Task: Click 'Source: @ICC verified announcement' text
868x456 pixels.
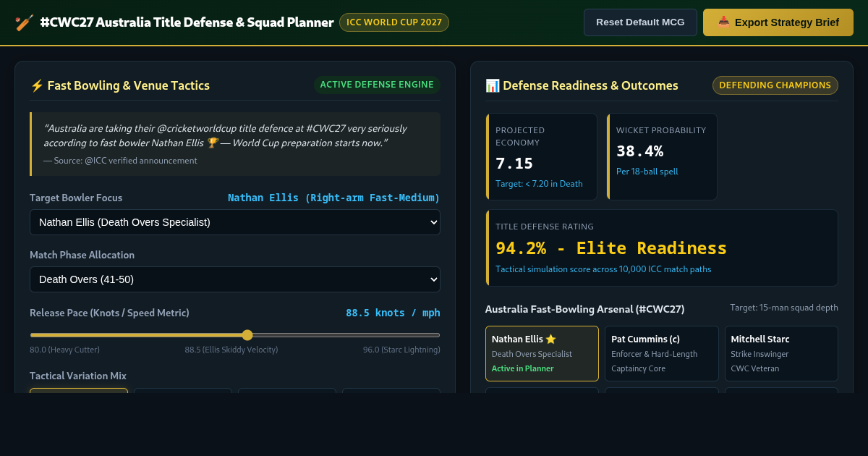Action: click(x=120, y=161)
